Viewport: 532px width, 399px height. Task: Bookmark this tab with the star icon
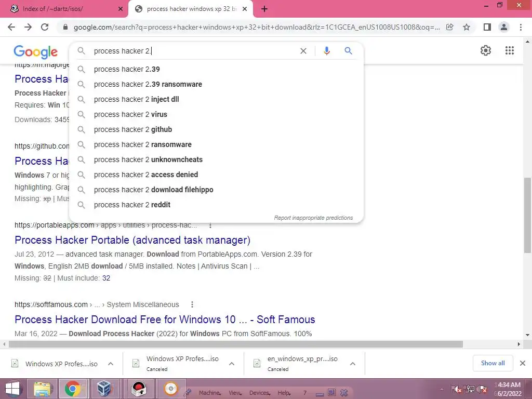point(467,27)
